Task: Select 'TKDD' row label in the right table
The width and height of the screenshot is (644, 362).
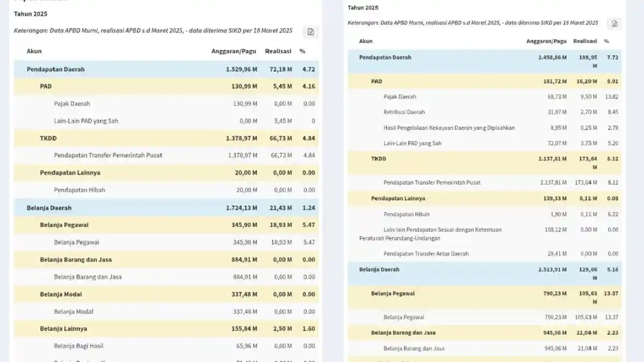Action: tap(378, 159)
